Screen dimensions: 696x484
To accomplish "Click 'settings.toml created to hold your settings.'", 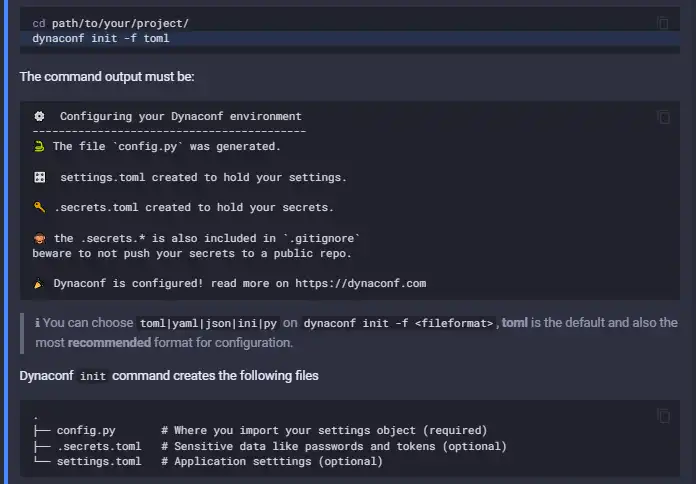I will pyautogui.click(x=203, y=178).
